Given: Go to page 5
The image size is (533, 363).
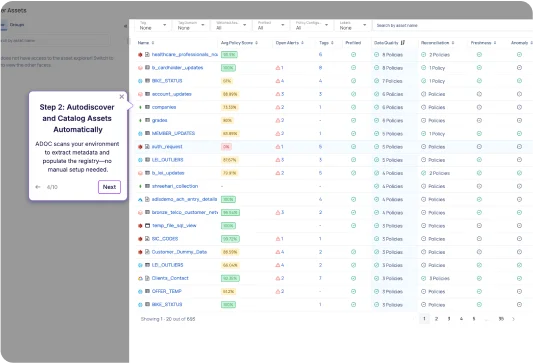Looking at the screenshot, I should coord(474,319).
